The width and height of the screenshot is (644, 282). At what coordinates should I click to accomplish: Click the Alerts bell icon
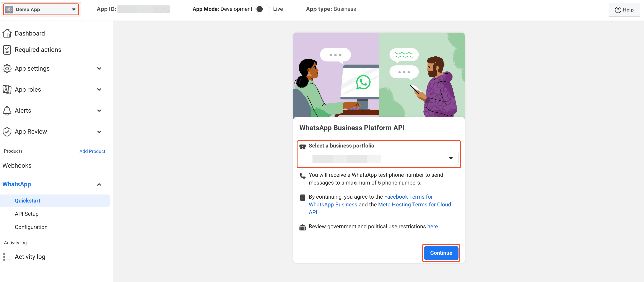[x=7, y=110]
